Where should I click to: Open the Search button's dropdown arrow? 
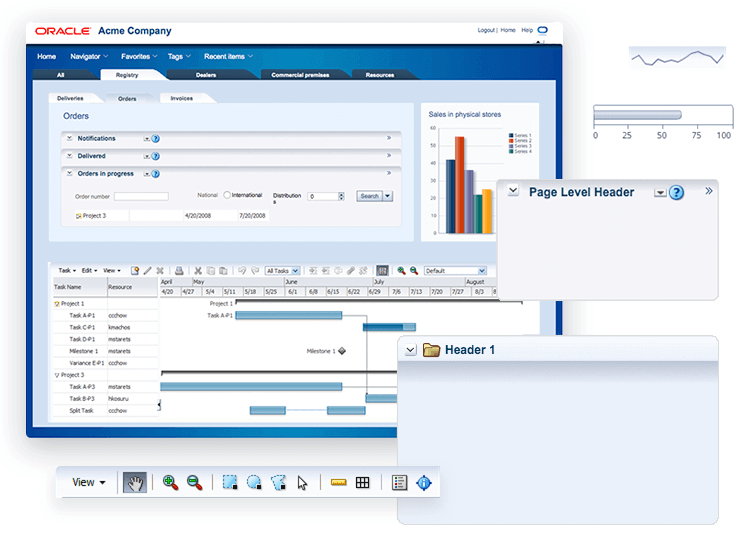coord(387,196)
